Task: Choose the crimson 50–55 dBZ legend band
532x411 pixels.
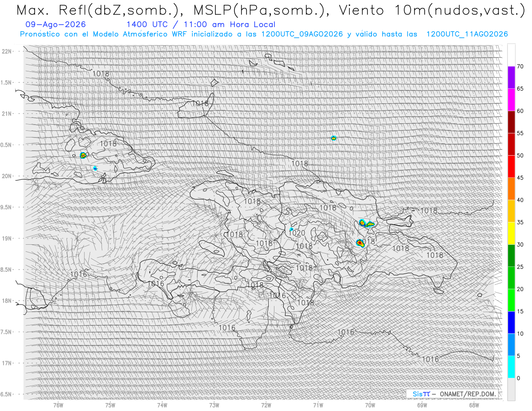Action: [x=511, y=144]
